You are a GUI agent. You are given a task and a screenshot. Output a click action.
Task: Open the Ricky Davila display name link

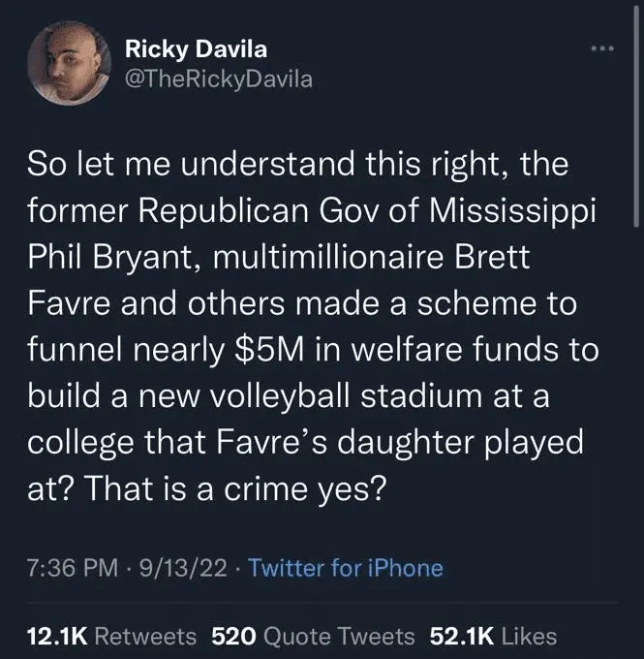196,49
